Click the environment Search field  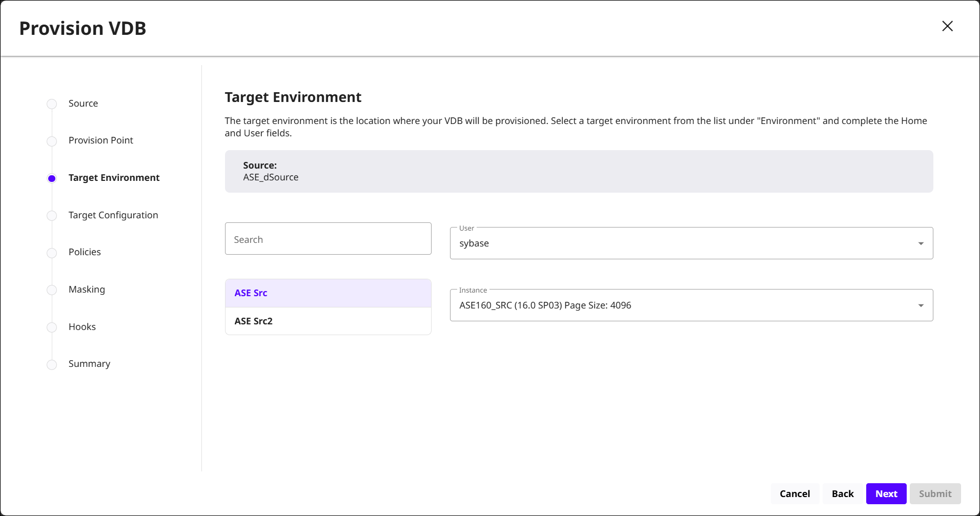(328, 239)
